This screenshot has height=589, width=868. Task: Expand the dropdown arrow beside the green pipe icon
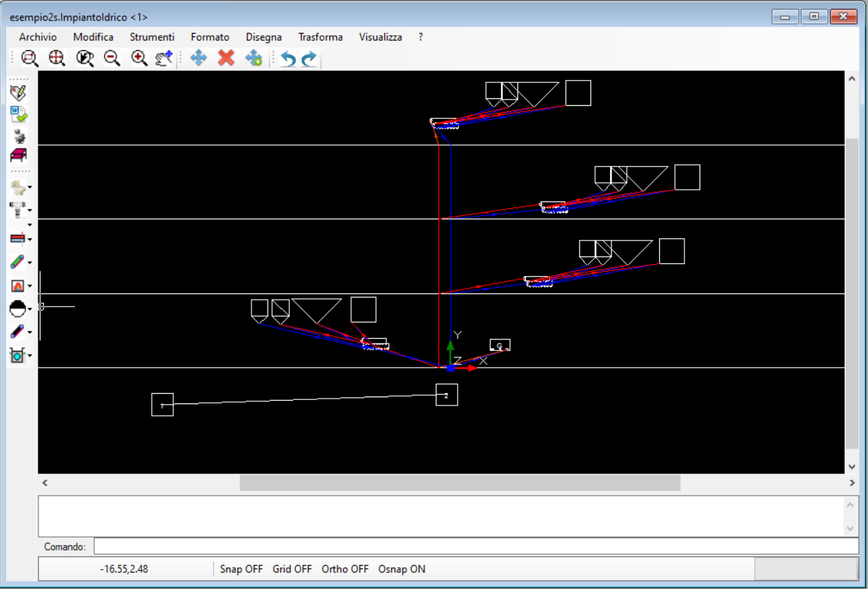pyautogui.click(x=30, y=263)
